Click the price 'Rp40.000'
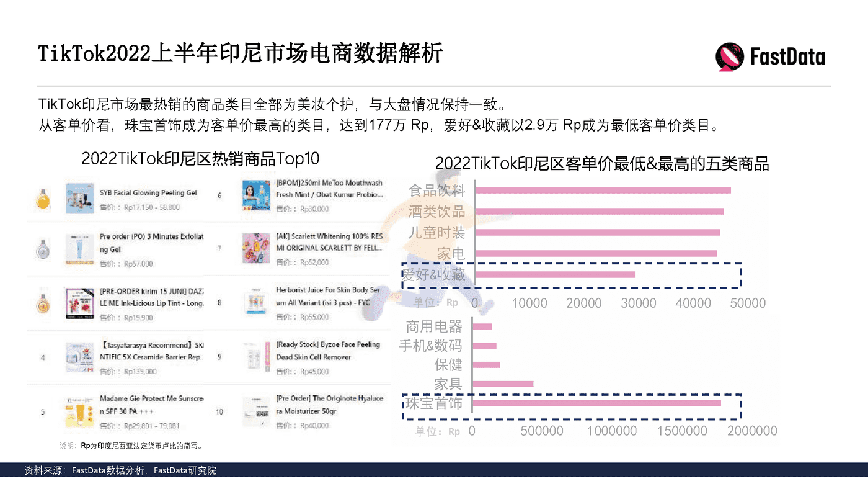868x489 pixels. [314, 426]
